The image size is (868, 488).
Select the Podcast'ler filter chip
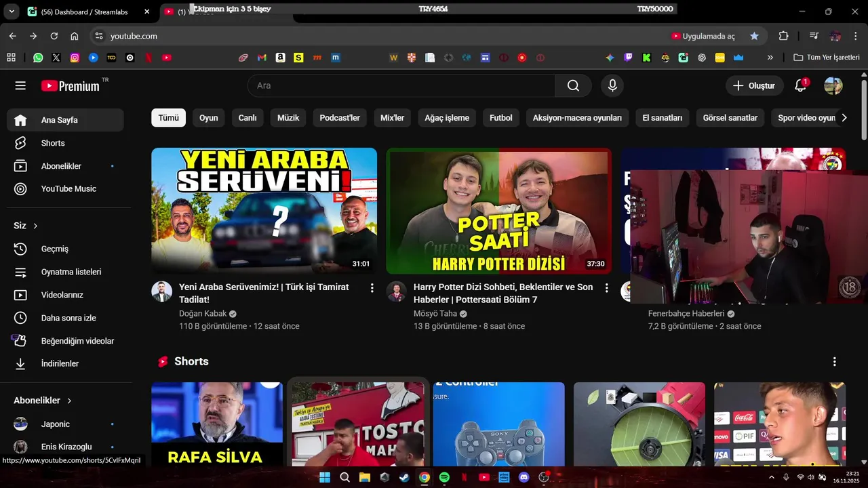340,118
